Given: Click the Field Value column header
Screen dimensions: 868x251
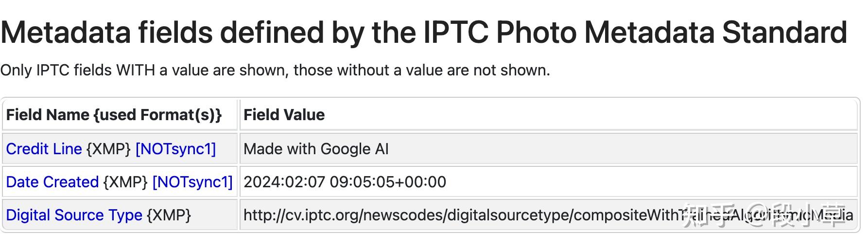Looking at the screenshot, I should pyautogui.click(x=284, y=115).
